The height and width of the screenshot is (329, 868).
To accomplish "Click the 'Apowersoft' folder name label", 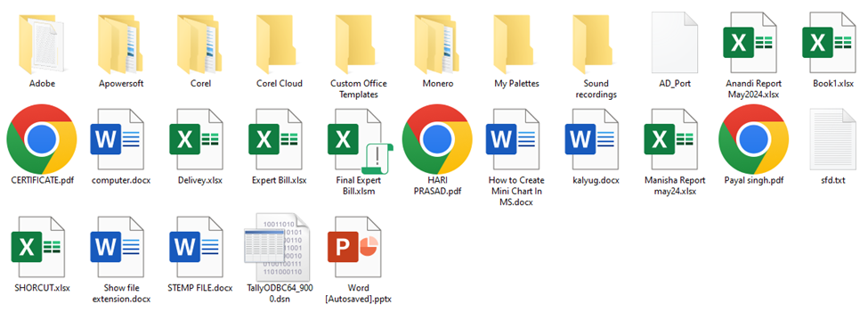I will click(x=121, y=84).
